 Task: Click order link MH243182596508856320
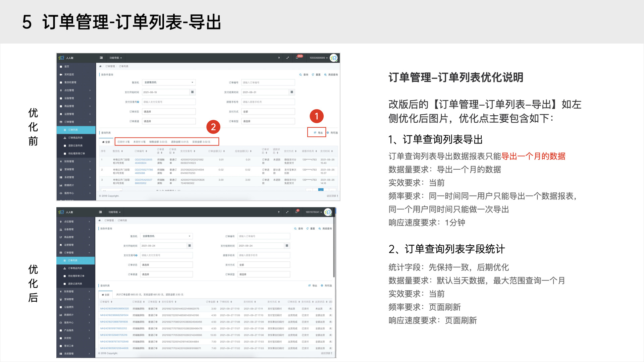pyautogui.click(x=114, y=309)
